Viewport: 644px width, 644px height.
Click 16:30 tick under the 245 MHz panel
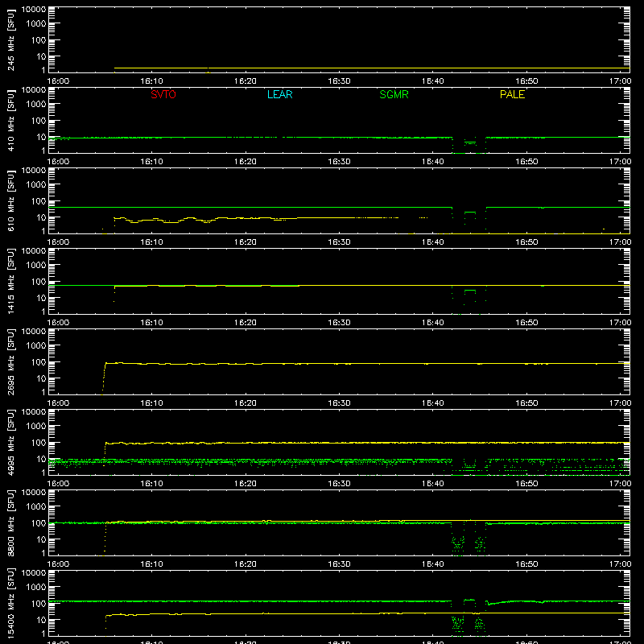point(339,81)
